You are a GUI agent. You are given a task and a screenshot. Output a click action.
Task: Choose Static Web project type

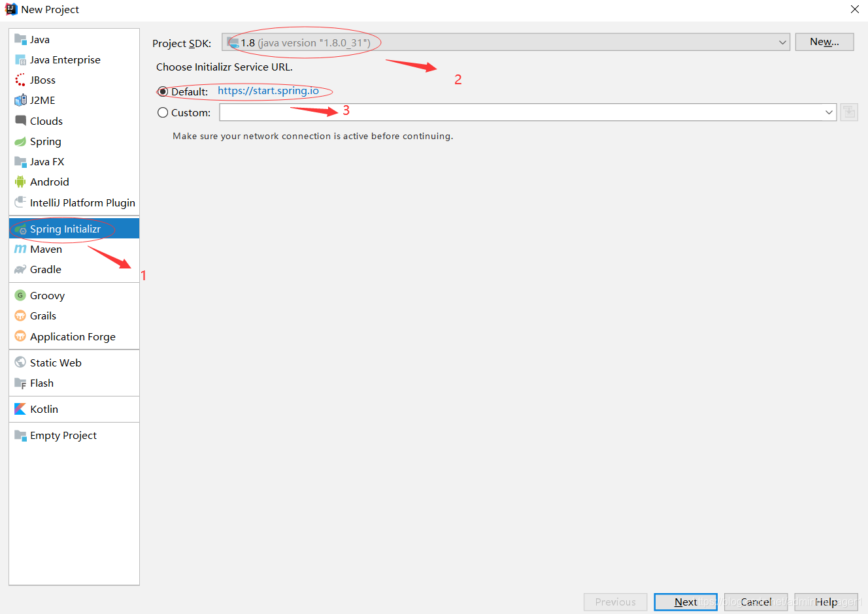[75, 363]
